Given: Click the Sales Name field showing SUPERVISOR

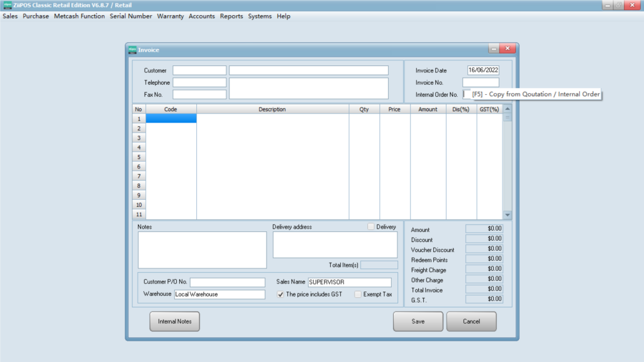Looking at the screenshot, I should (x=349, y=282).
